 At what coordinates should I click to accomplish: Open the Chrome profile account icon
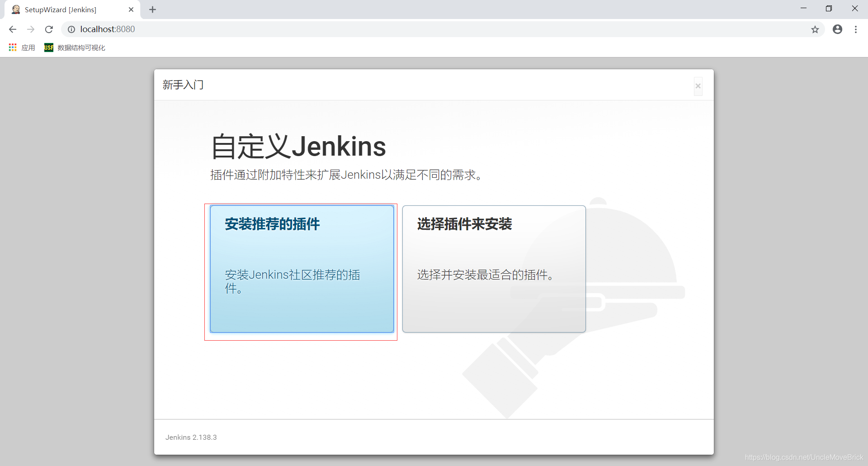[x=837, y=29]
